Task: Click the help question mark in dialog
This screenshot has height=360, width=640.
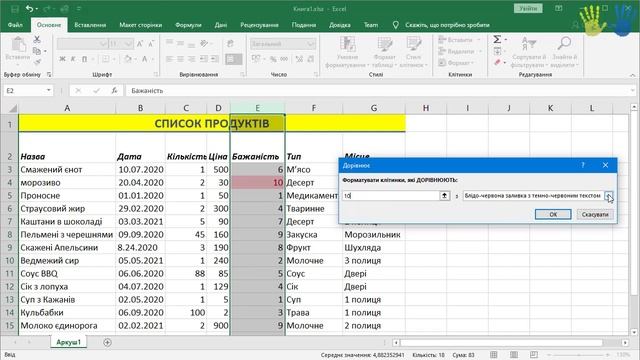Action: tap(583, 165)
